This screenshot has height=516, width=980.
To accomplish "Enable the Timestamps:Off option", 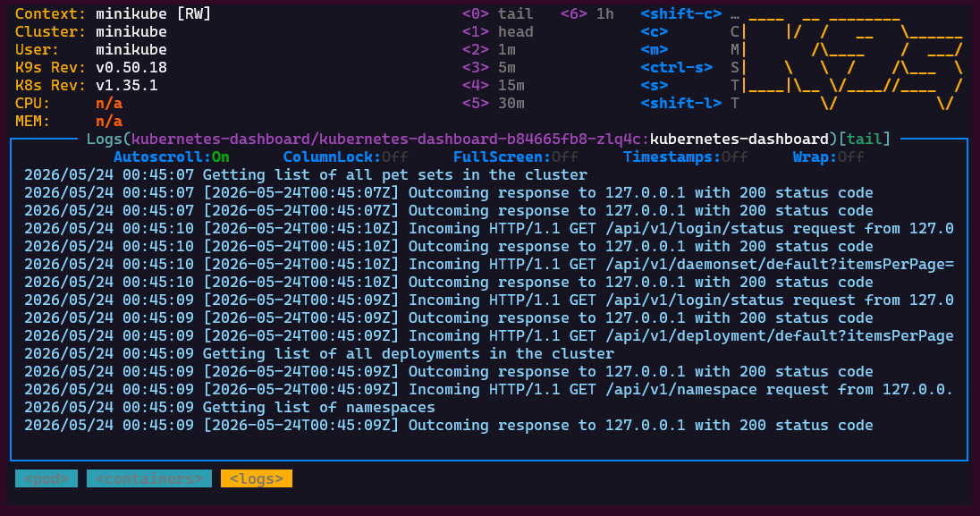I will (x=686, y=157).
